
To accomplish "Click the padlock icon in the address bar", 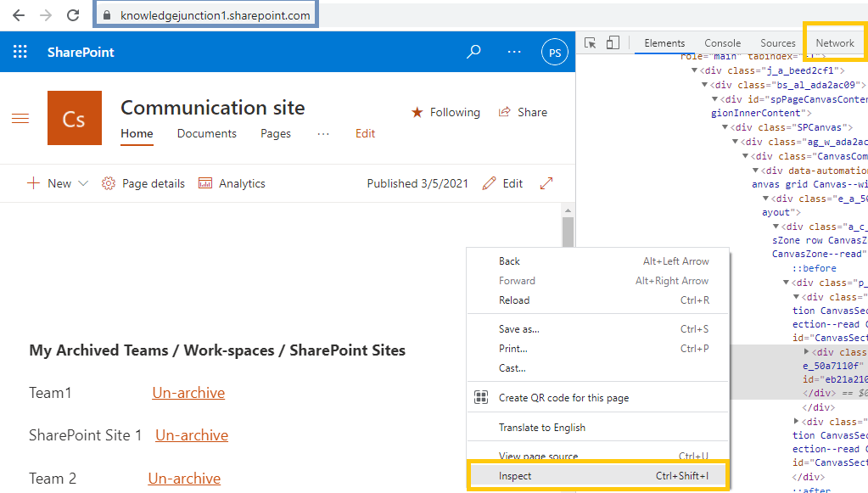I will [107, 15].
